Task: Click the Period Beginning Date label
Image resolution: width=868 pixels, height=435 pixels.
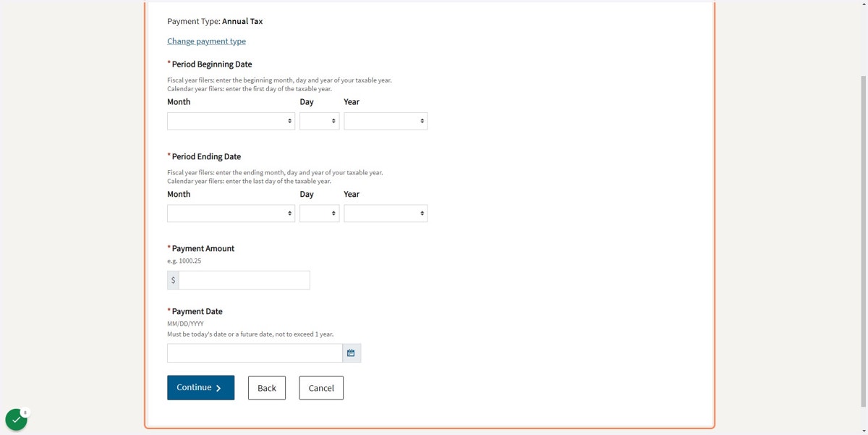Action: 212,64
